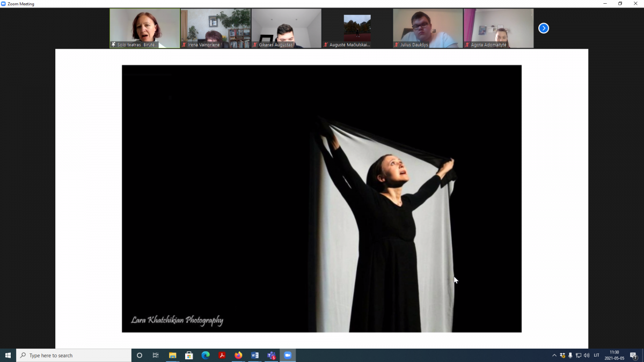Open Cortana from the taskbar
Screen dimensions: 644x362
point(140,355)
